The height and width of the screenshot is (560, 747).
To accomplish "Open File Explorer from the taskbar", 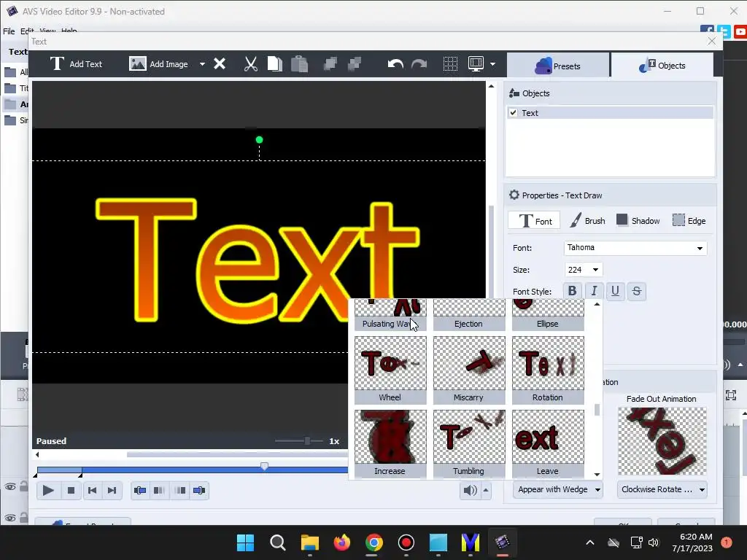I will (x=309, y=542).
